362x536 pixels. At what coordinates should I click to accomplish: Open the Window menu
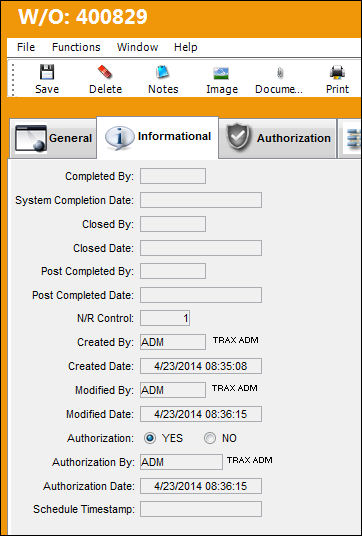coord(137,47)
